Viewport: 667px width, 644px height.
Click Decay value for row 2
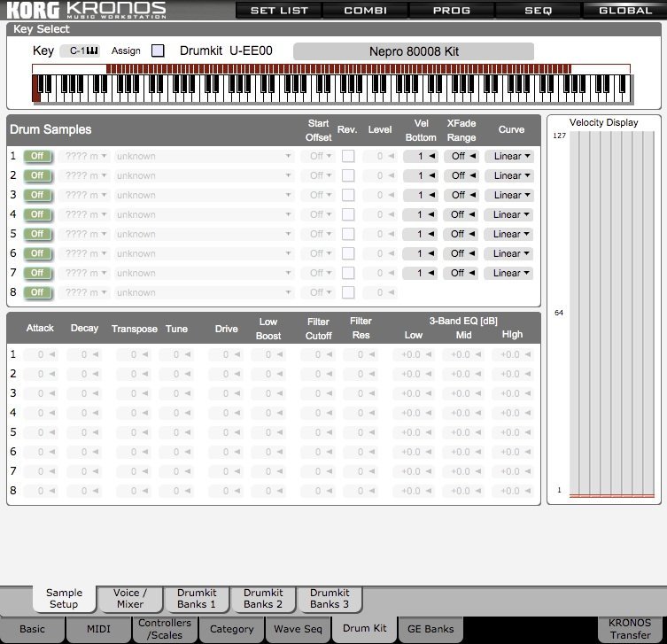(x=84, y=374)
